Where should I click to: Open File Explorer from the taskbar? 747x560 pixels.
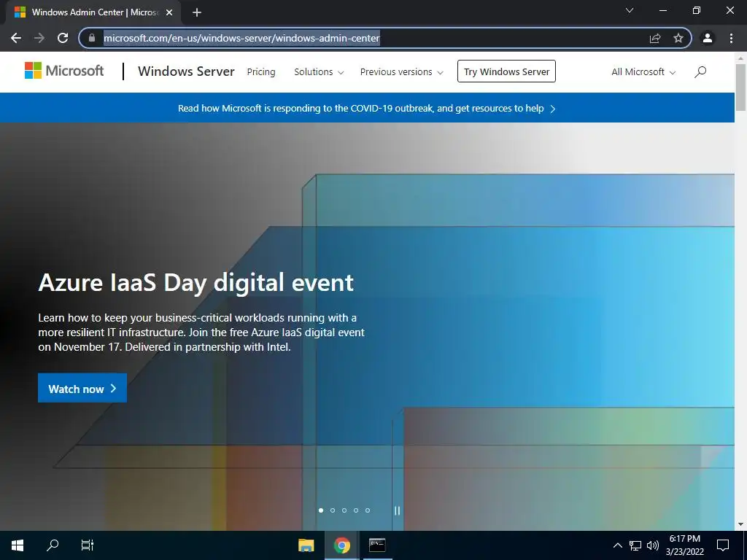coord(306,545)
